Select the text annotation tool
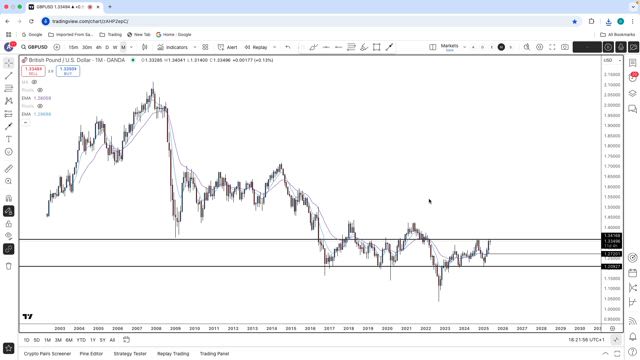Viewport: 640px width, 360px height. 9,139
